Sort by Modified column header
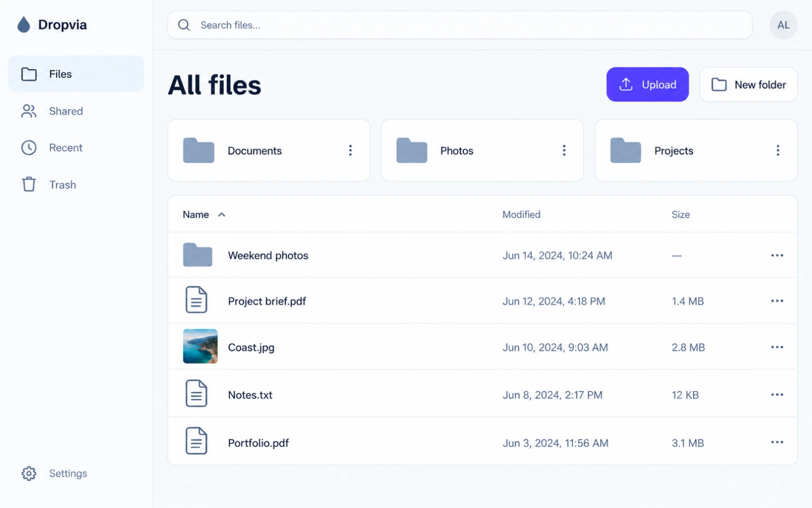This screenshot has height=508, width=812. click(x=521, y=215)
